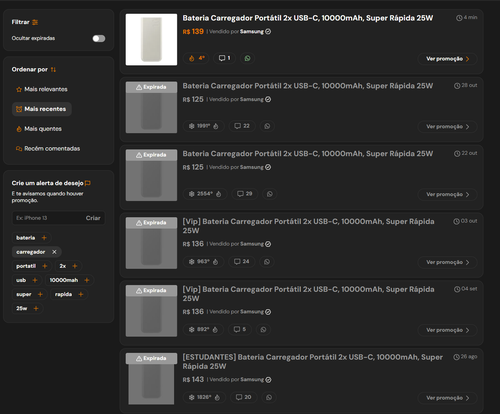
Task: Open the 22 comments on the 28 out deal
Action: click(242, 126)
